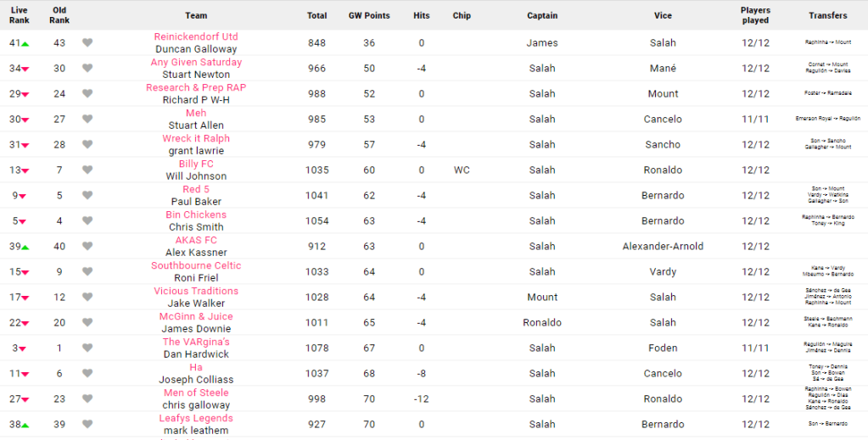The image size is (868, 440).
Task: Click heart icon beside Red 5
Action: pos(87,196)
